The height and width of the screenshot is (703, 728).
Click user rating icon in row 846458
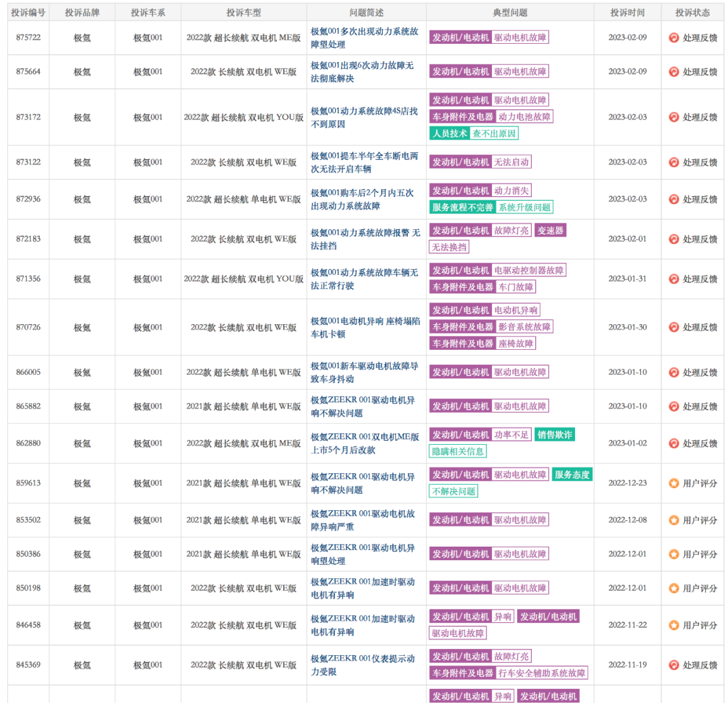(673, 625)
